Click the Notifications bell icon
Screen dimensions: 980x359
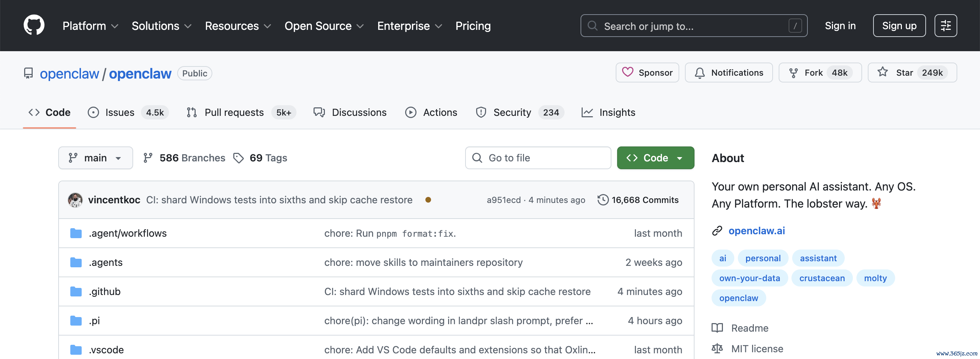(x=699, y=73)
